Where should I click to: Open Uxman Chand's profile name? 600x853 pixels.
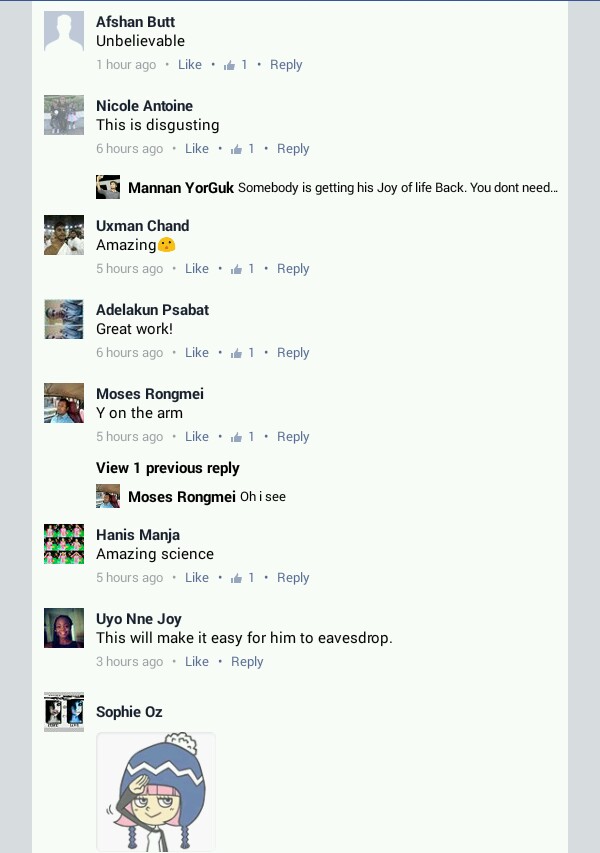[143, 226]
